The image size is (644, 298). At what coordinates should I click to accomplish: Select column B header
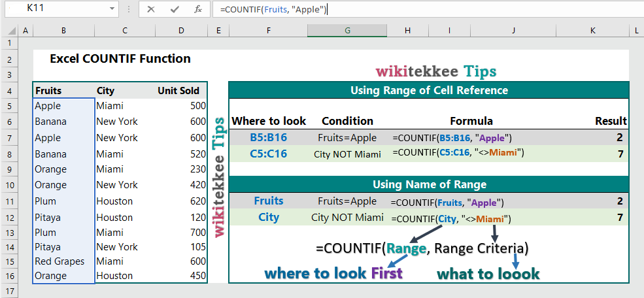(63, 31)
